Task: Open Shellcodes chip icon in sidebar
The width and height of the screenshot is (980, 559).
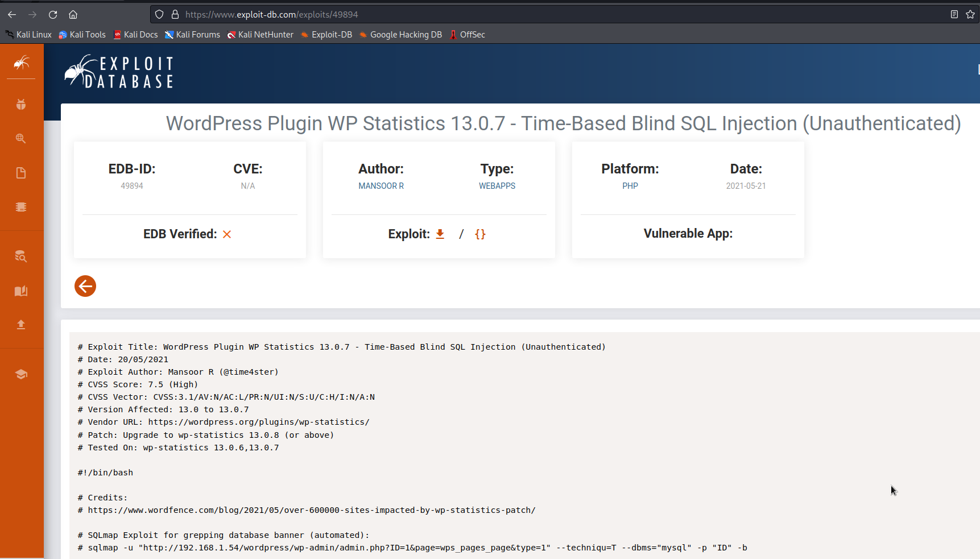Action: (x=21, y=207)
